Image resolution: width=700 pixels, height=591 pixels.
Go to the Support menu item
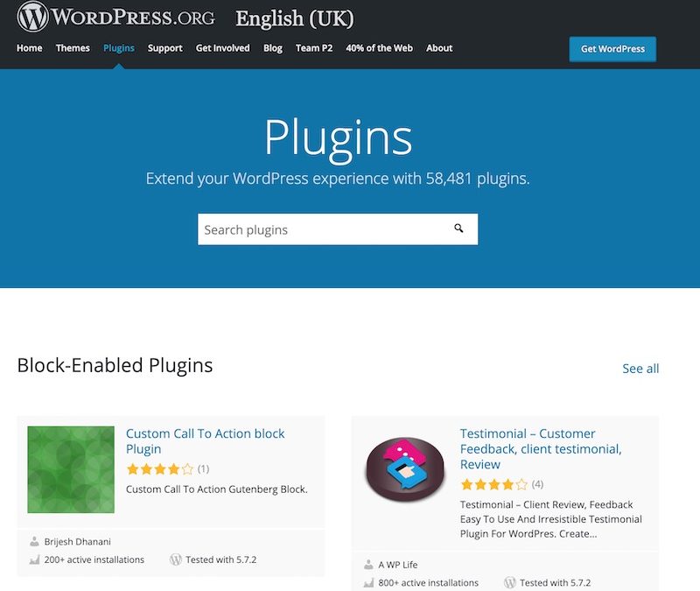pos(164,48)
